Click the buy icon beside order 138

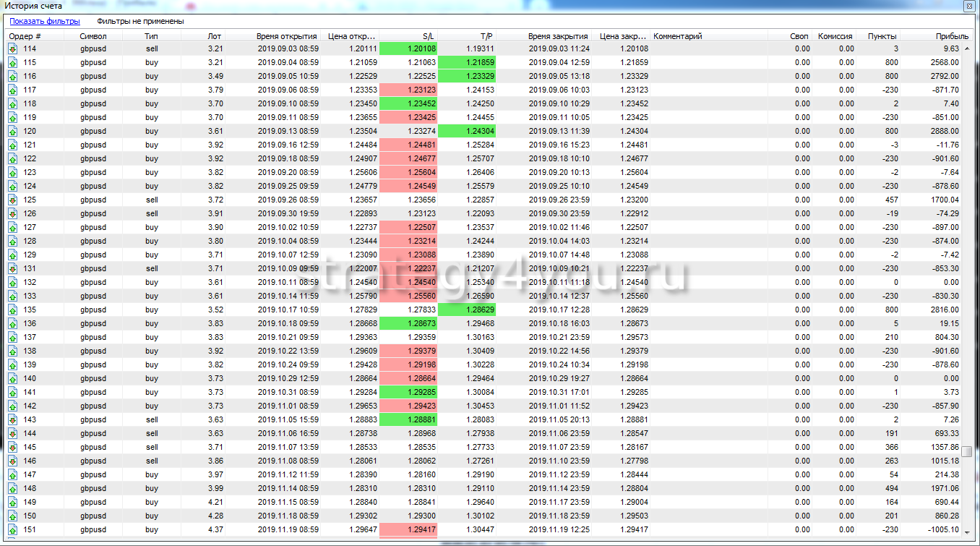pyautogui.click(x=12, y=351)
